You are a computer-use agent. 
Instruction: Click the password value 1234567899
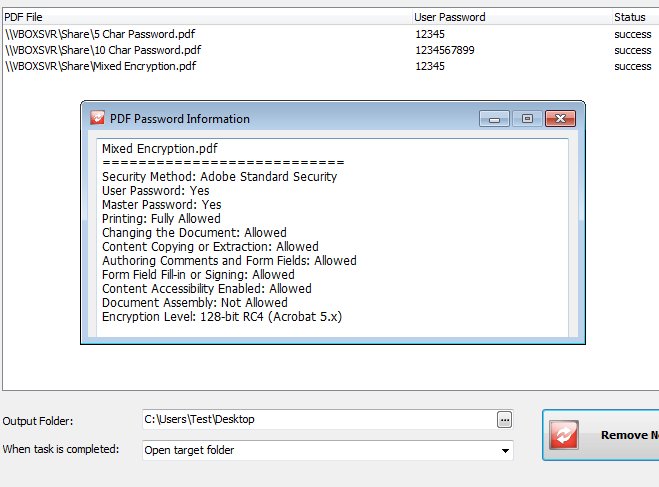[x=445, y=50]
